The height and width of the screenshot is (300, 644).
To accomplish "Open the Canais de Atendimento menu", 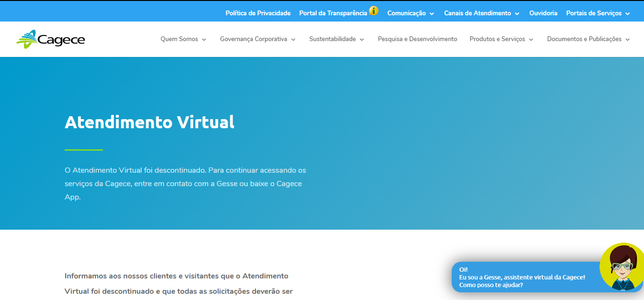I will 482,13.
